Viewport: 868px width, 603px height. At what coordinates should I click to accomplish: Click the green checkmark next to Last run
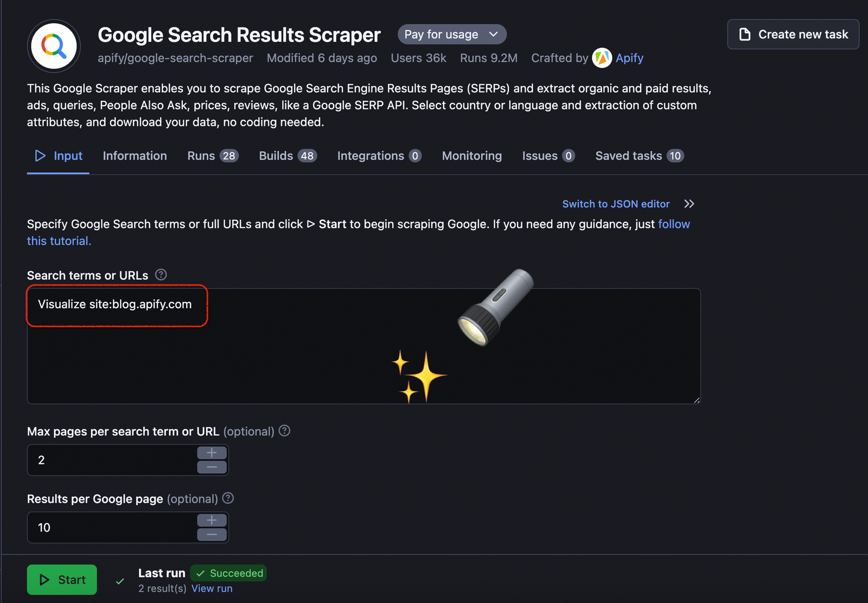point(119,580)
